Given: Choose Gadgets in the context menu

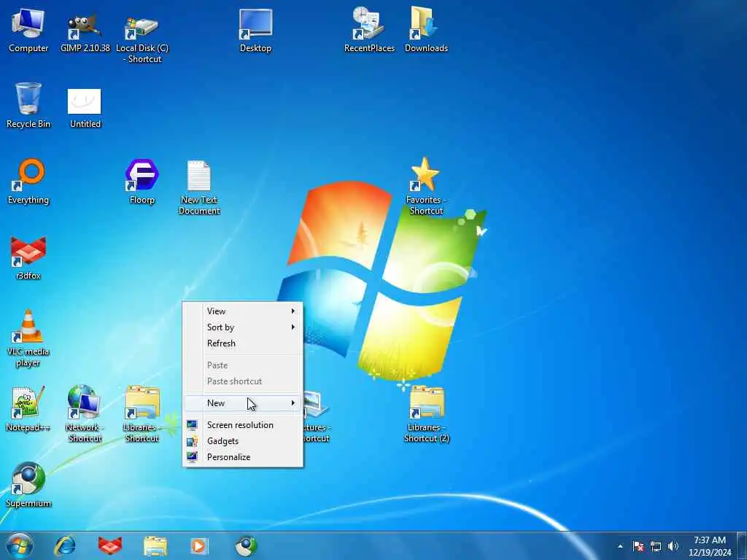Looking at the screenshot, I should 243,441.
